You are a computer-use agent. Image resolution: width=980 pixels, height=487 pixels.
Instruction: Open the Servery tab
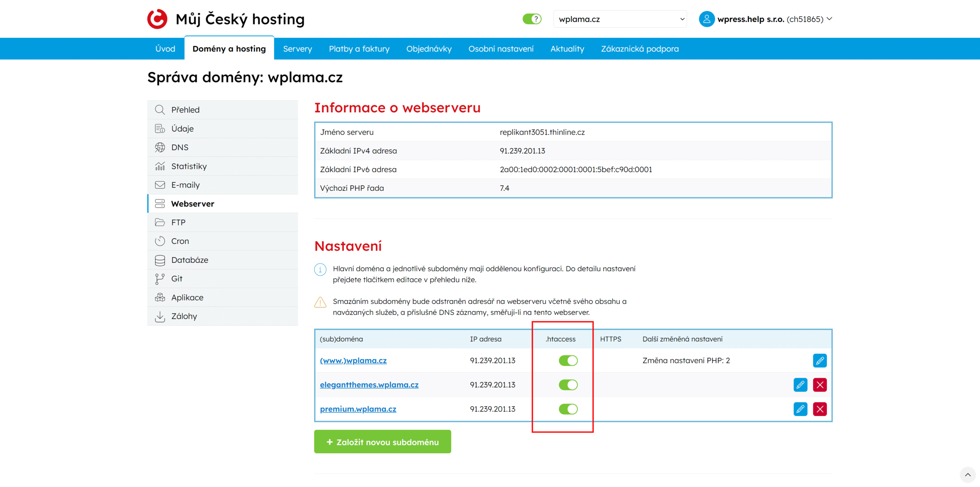click(297, 49)
